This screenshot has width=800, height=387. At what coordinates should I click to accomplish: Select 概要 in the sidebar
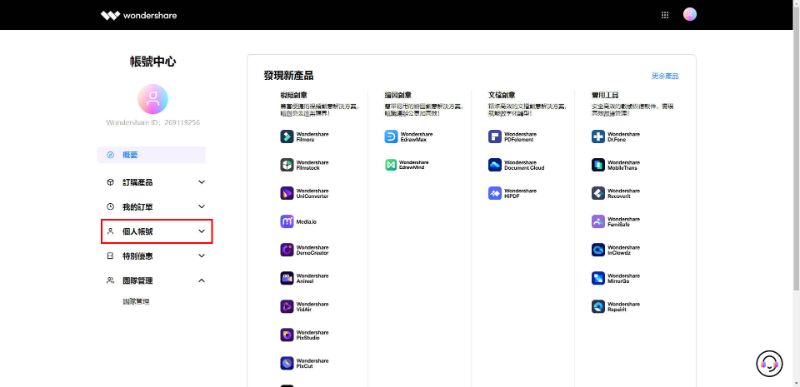(152, 155)
